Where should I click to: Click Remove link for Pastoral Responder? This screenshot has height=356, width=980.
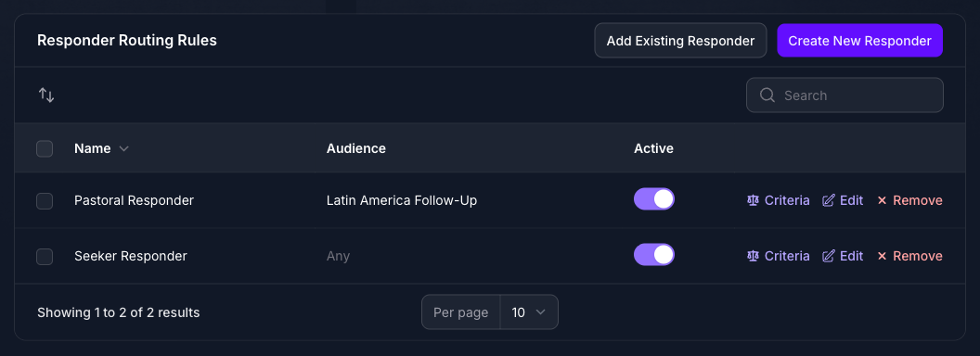909,200
